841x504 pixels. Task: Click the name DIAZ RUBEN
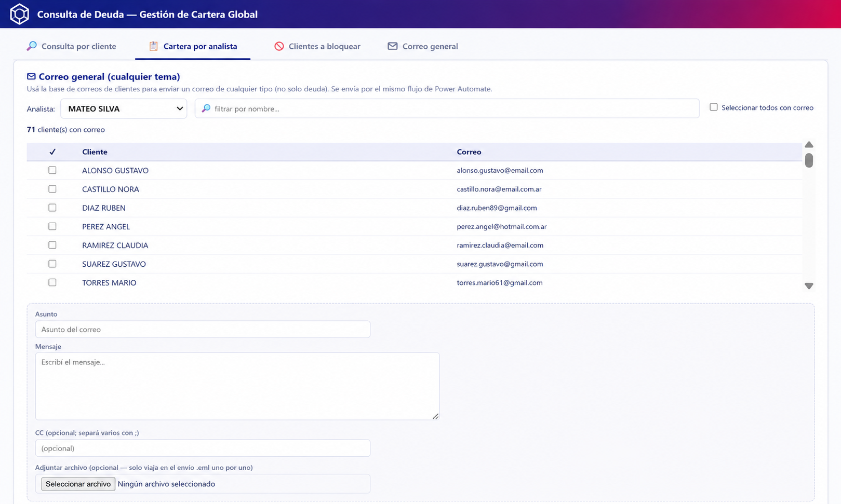[x=104, y=208]
